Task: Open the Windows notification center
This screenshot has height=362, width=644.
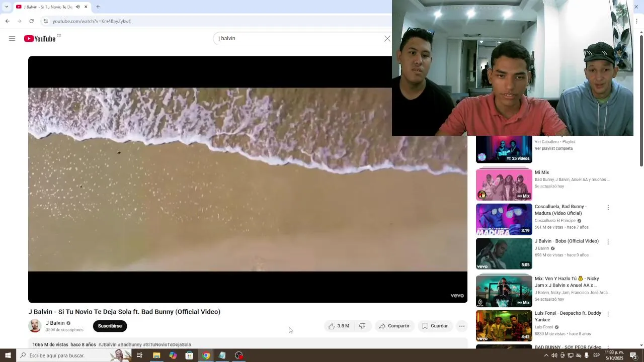Action: click(x=633, y=355)
